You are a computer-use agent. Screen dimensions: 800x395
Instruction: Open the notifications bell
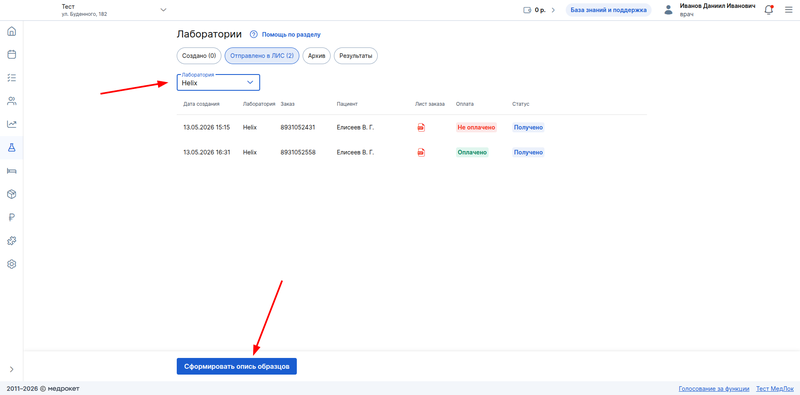pos(768,10)
